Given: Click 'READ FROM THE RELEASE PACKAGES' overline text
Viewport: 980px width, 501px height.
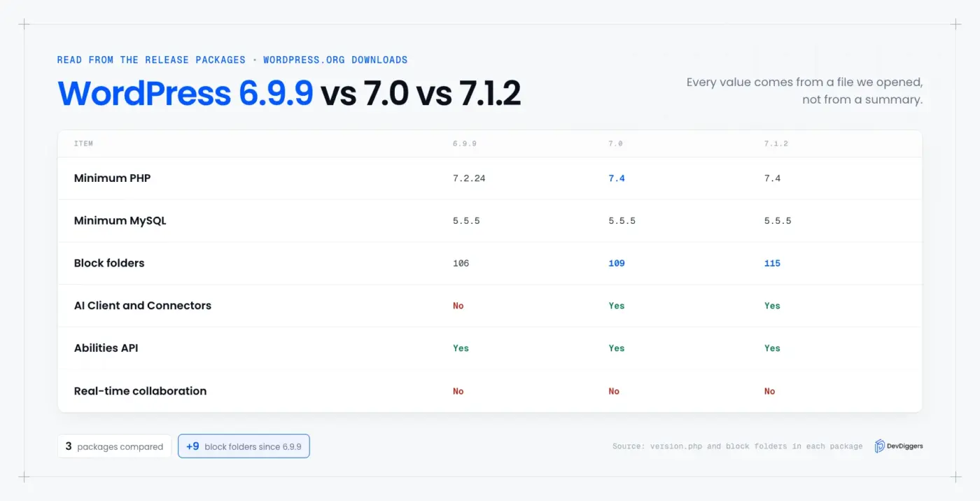Looking at the screenshot, I should [x=151, y=60].
